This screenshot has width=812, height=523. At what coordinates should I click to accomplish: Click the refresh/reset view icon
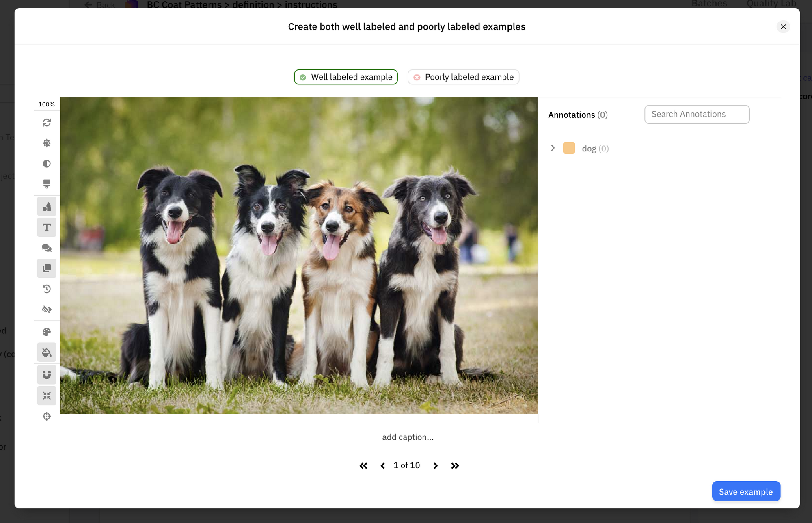point(47,123)
